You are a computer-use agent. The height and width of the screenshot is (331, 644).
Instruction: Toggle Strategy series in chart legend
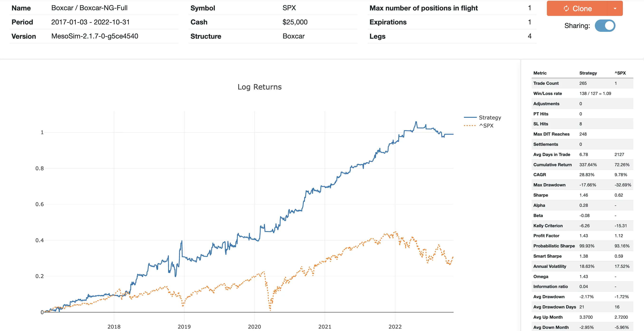coord(489,118)
